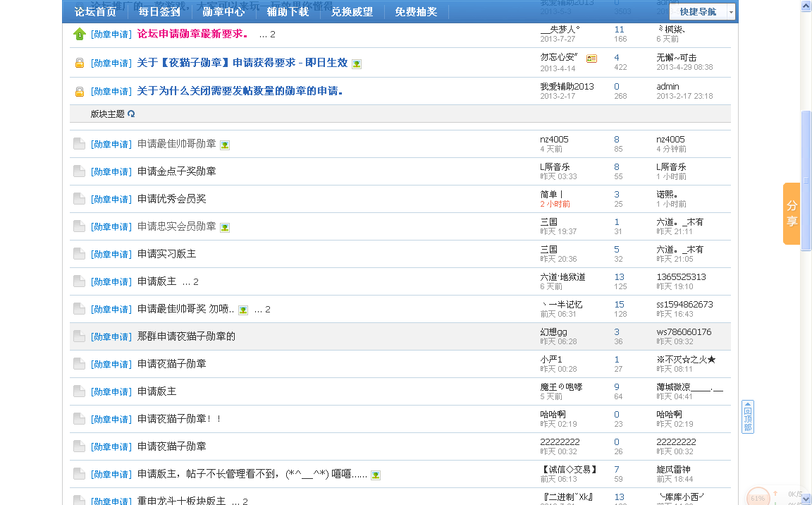Click the thread icon for 申请实习版主
The height and width of the screenshot is (505, 812).
[x=79, y=253]
